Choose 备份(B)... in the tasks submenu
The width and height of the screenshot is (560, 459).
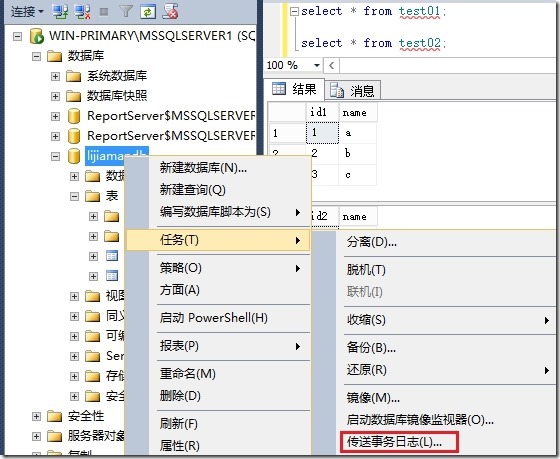pos(371,348)
